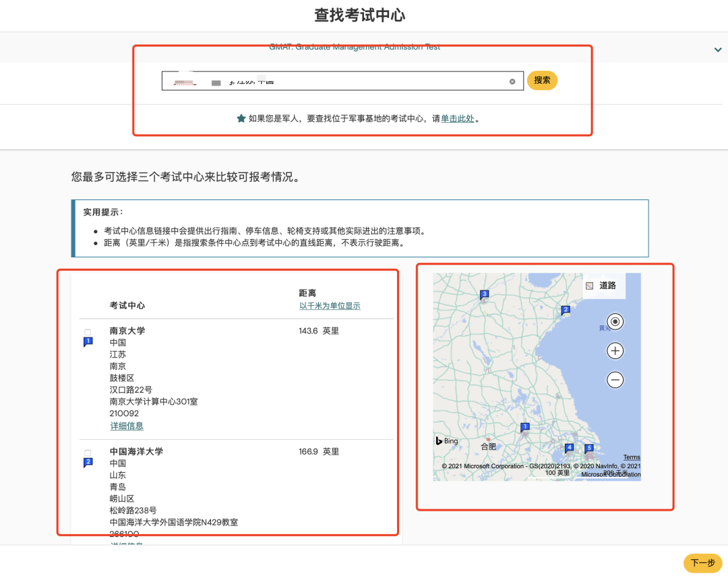Viewport: 728px width, 580px height.
Task: Clear the search box with the X icon
Action: (512, 82)
